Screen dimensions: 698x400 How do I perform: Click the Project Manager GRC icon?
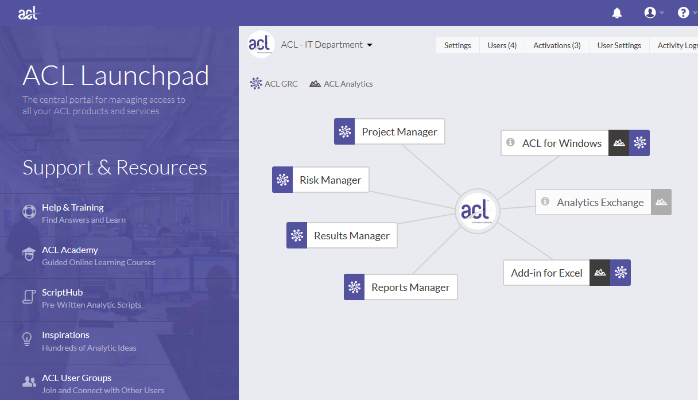pos(345,131)
